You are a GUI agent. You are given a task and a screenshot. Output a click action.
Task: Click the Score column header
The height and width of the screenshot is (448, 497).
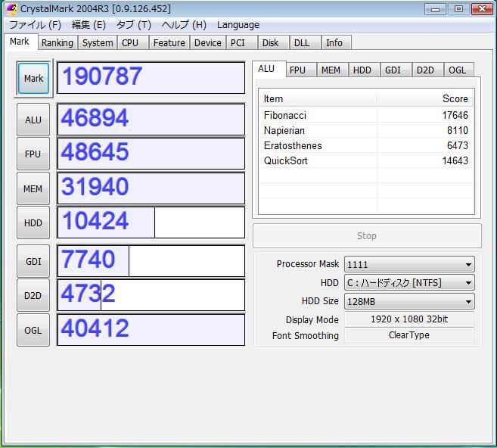pyautogui.click(x=424, y=98)
